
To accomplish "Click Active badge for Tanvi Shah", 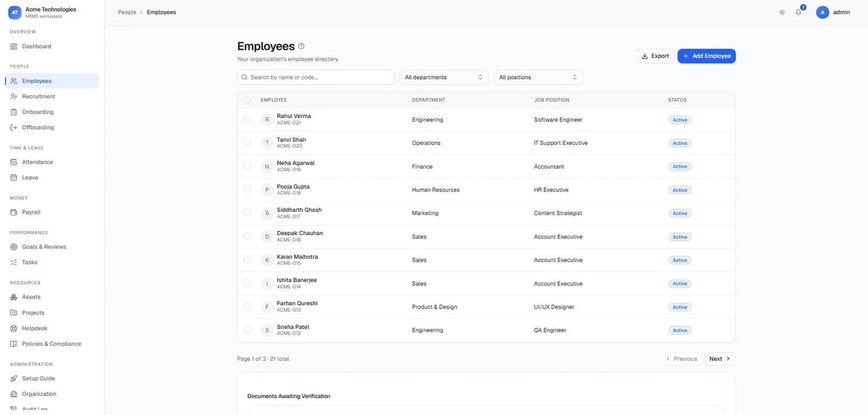I will tap(680, 143).
